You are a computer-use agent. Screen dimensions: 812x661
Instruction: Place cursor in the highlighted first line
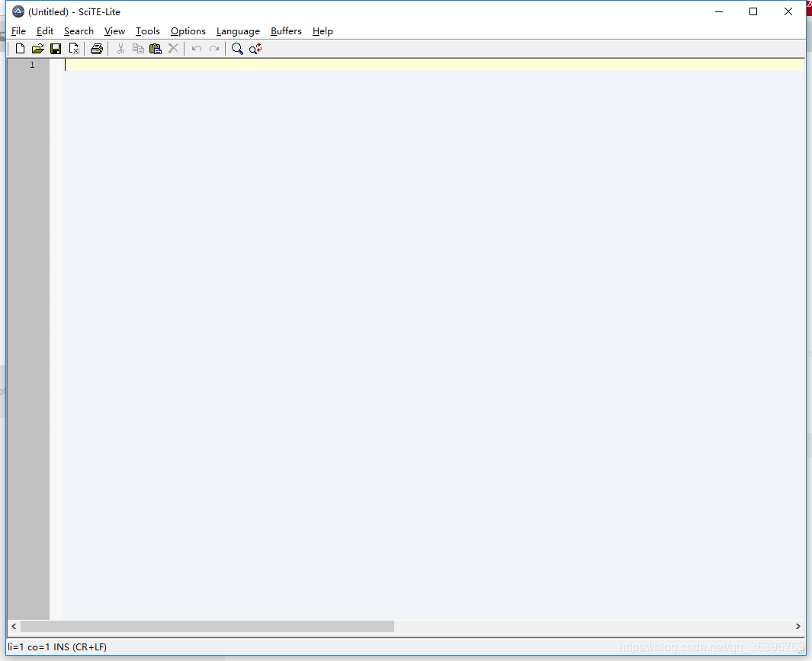[x=434, y=65]
